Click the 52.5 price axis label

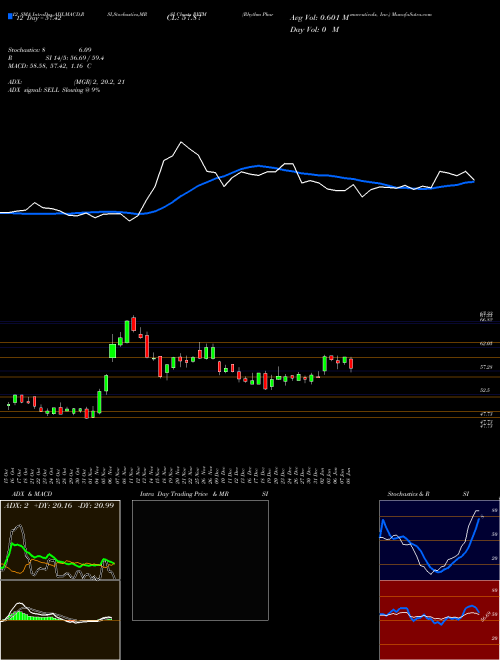[x=486, y=390]
